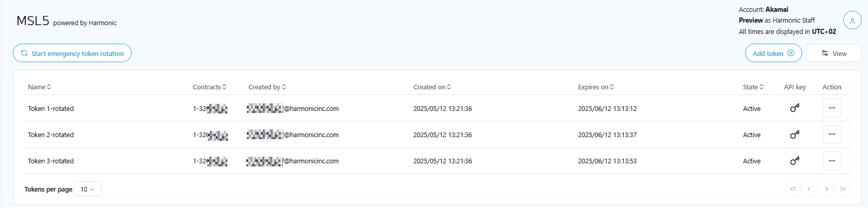868x208 pixels.
Task: Sort tokens by Created on column
Action: point(432,87)
